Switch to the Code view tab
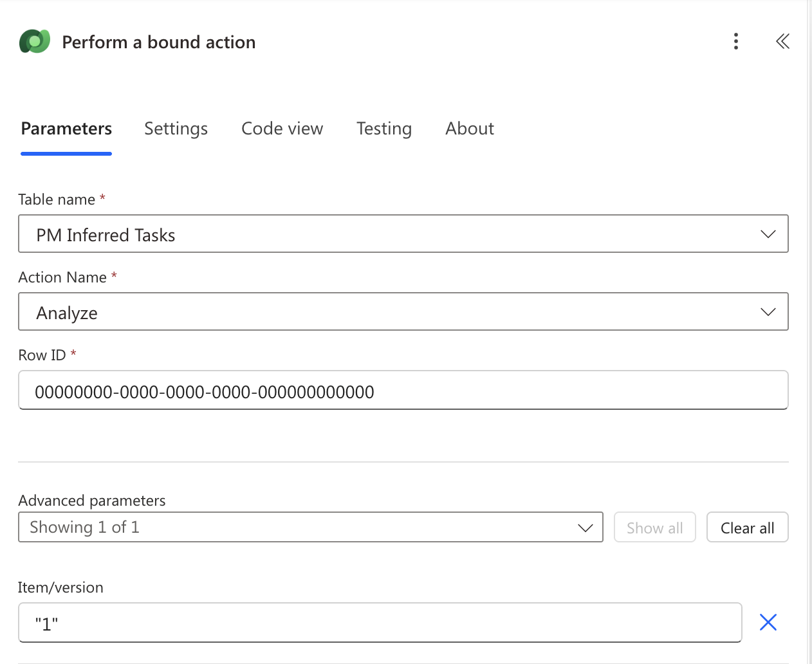 282,129
